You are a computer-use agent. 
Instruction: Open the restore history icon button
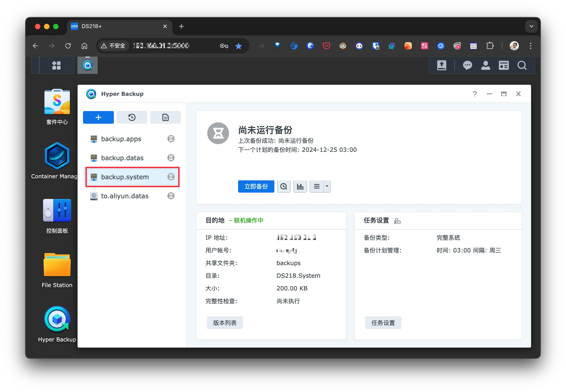(x=132, y=117)
